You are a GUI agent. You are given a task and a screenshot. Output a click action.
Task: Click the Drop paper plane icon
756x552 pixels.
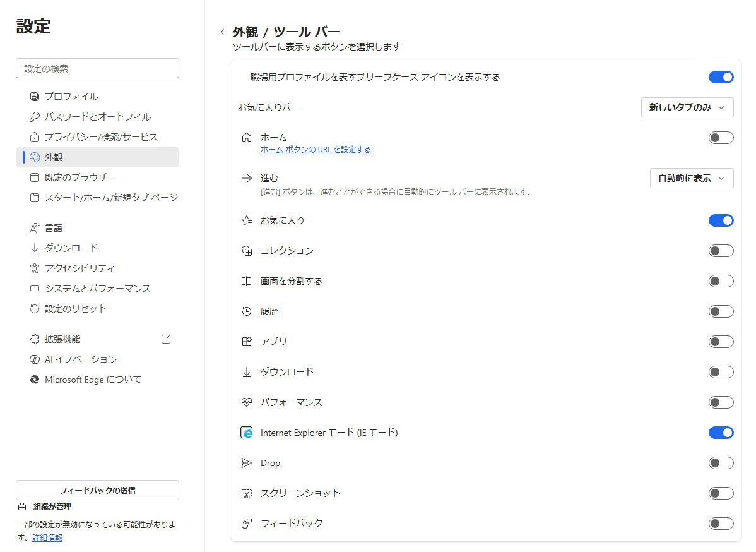247,464
